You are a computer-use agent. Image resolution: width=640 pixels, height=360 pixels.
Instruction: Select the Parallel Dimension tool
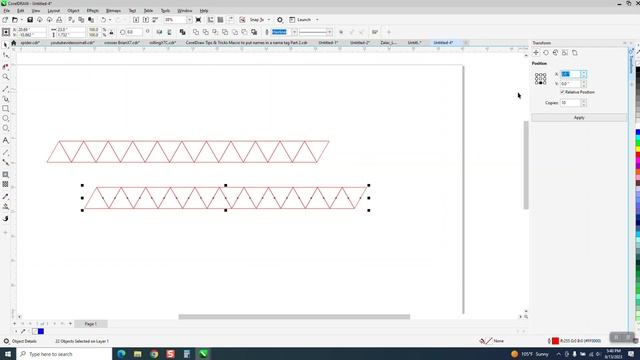[x=5, y=152]
